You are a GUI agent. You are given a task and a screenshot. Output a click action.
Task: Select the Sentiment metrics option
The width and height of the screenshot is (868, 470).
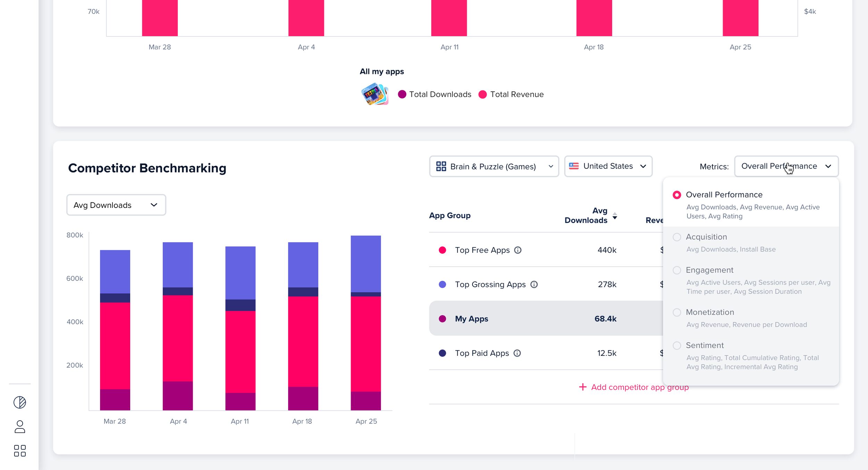point(677,345)
